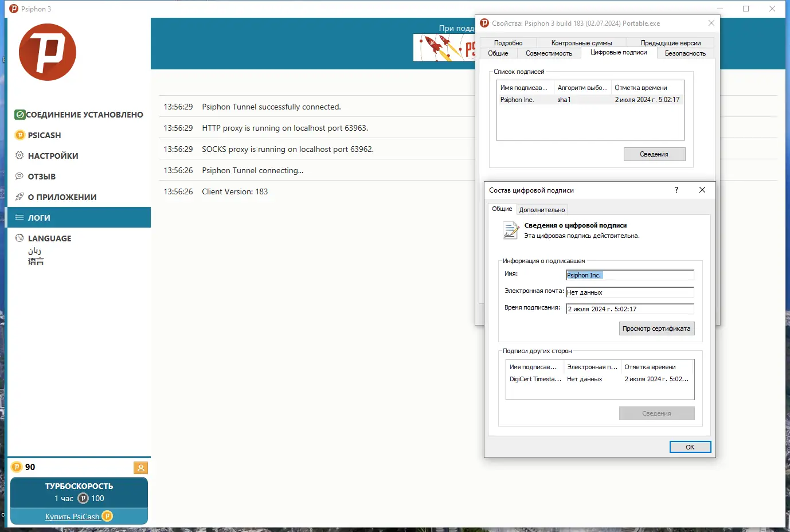Click the Время подписания field

point(630,309)
